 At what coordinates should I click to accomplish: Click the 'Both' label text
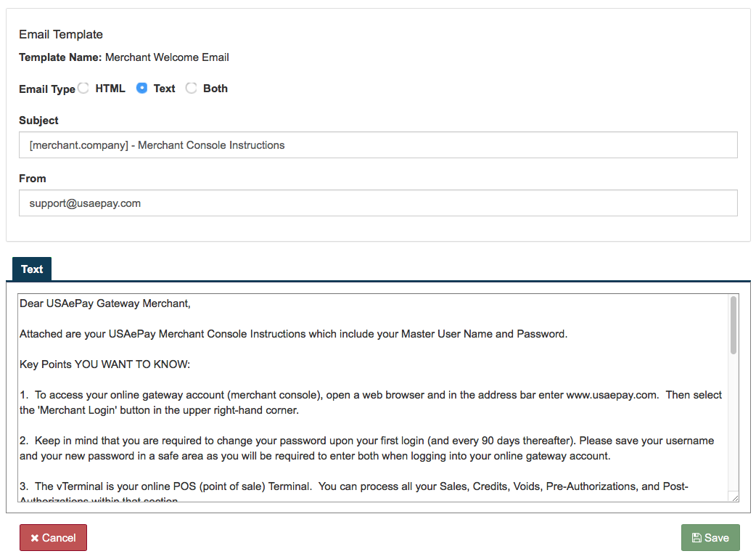(x=215, y=89)
